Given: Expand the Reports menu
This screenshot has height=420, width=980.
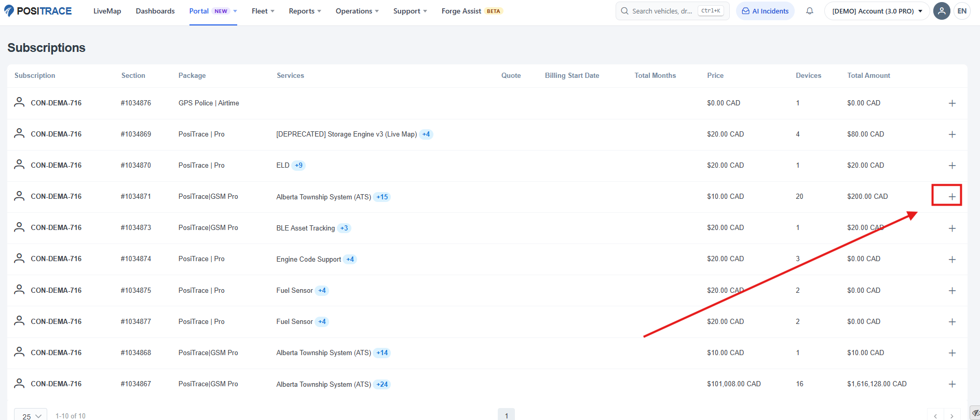Looking at the screenshot, I should tap(305, 11).
